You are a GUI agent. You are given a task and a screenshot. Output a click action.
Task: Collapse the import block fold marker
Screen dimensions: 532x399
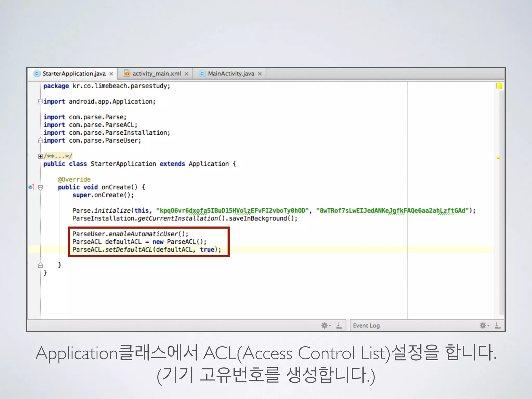40,102
